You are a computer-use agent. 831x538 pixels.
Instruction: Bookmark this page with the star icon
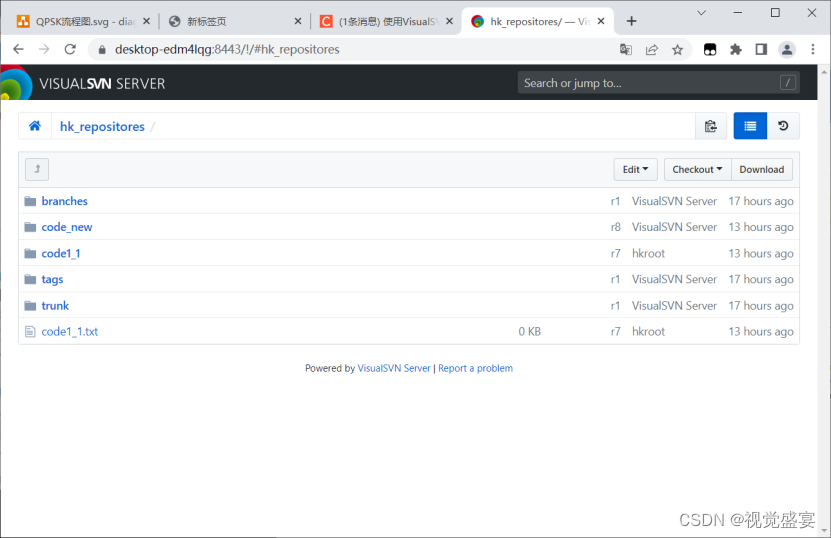pyautogui.click(x=677, y=50)
